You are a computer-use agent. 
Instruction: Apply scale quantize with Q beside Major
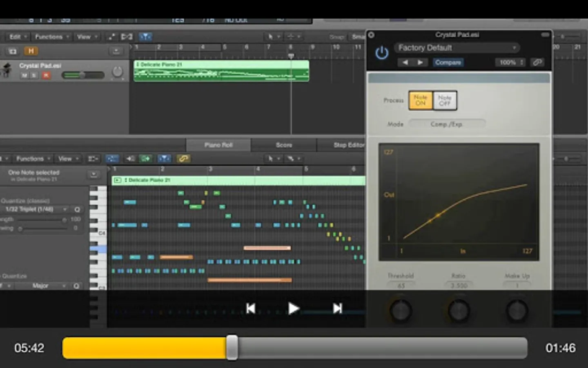[x=76, y=286]
